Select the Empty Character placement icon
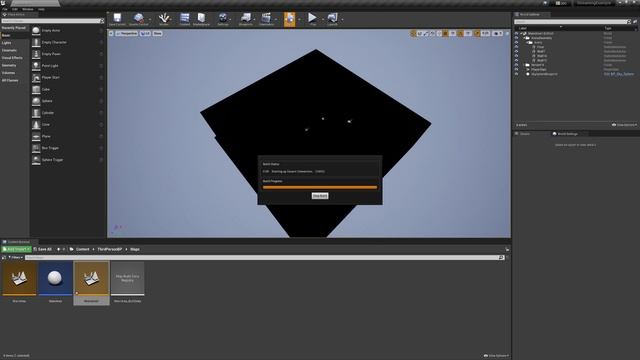The width and height of the screenshot is (640, 360). point(36,42)
